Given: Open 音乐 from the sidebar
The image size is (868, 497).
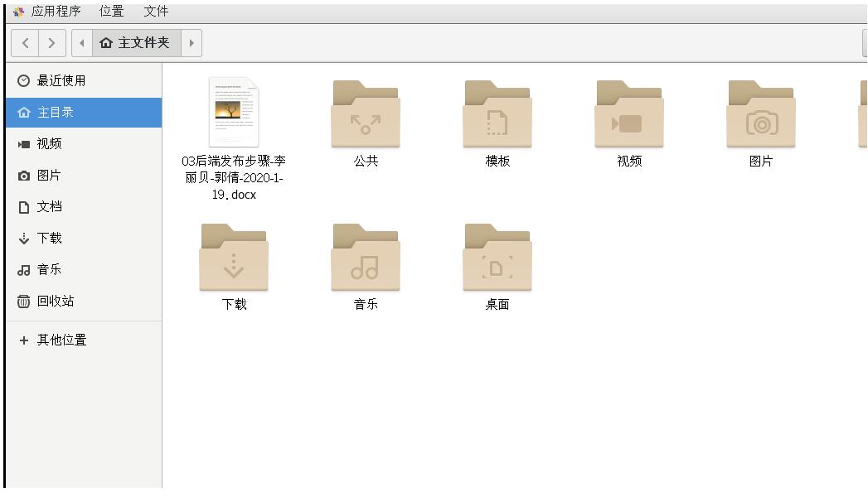Looking at the screenshot, I should pos(84,270).
